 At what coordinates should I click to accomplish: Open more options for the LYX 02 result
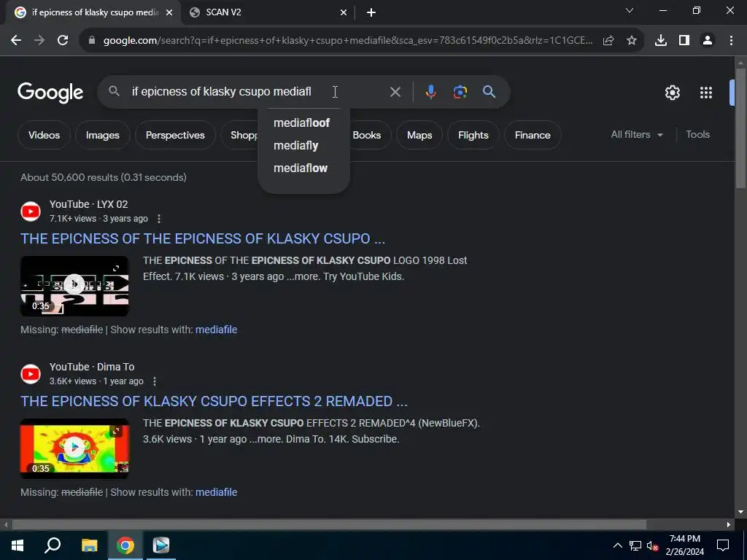tap(159, 219)
